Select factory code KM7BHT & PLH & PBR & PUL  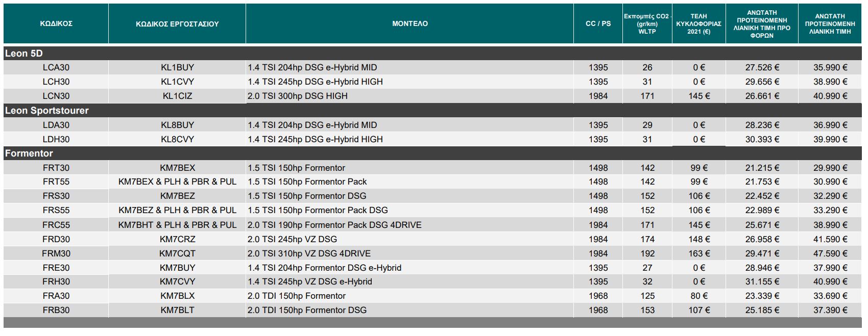pos(177,225)
